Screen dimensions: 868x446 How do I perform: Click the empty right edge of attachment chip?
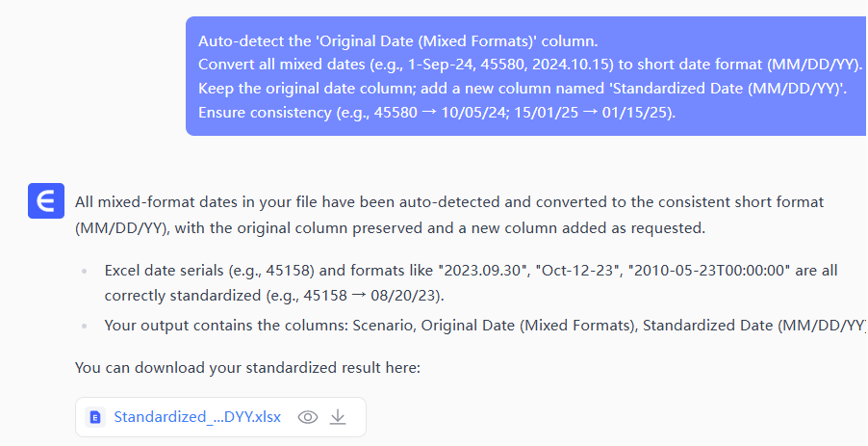[x=356, y=417]
